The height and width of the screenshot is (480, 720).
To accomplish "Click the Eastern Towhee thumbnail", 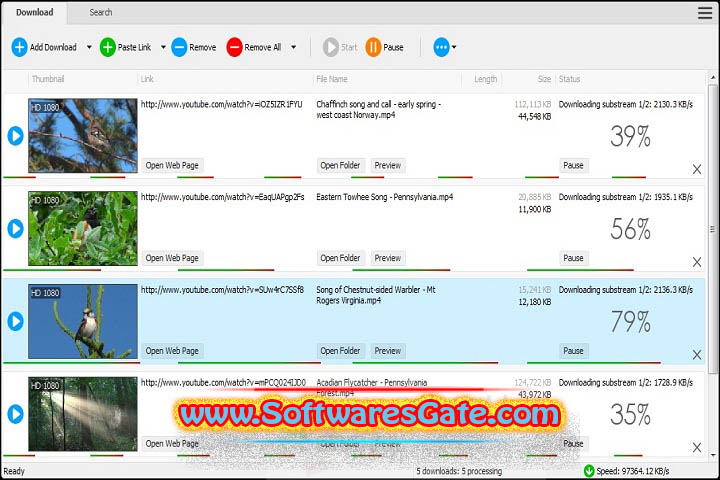I will pos(83,228).
